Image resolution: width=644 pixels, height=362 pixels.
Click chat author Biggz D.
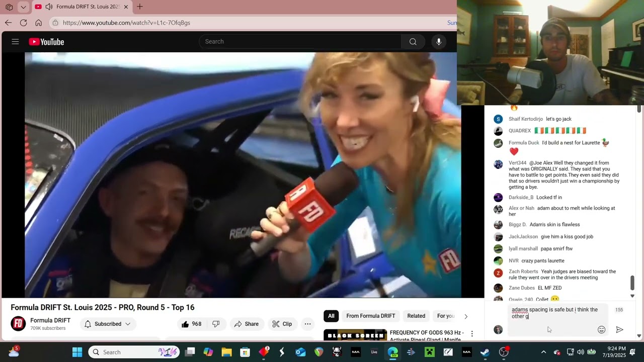tap(518, 224)
